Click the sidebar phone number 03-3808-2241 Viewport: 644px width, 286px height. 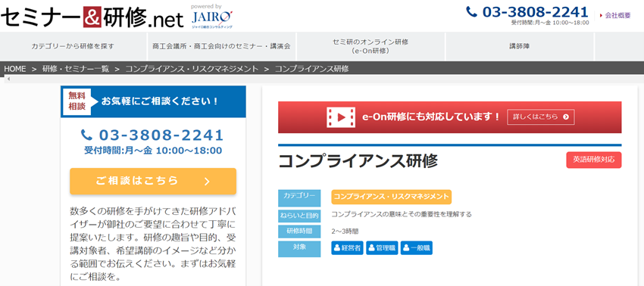pos(161,135)
